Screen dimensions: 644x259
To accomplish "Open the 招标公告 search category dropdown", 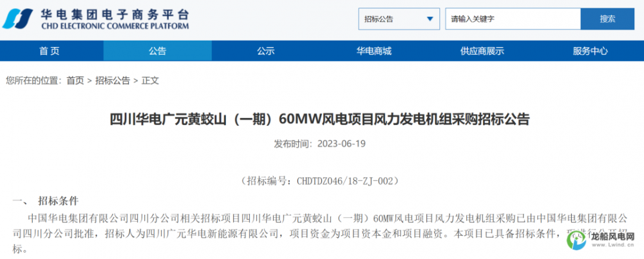I will [x=399, y=19].
